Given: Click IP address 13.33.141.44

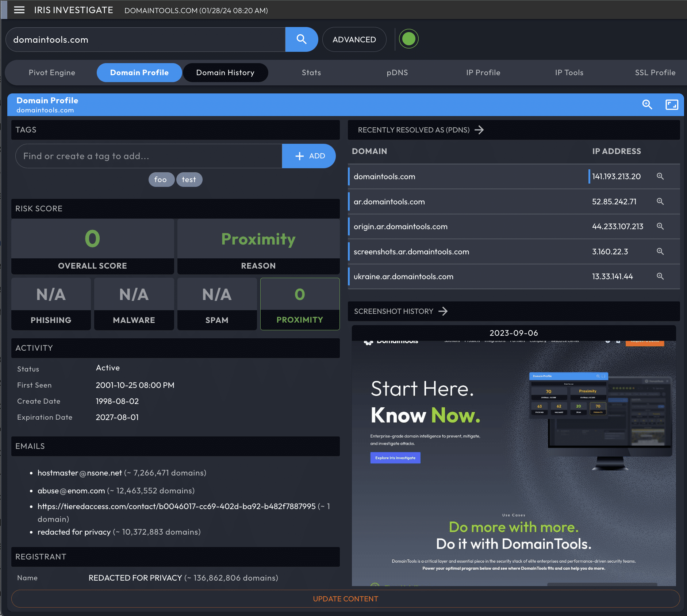Looking at the screenshot, I should click(613, 277).
